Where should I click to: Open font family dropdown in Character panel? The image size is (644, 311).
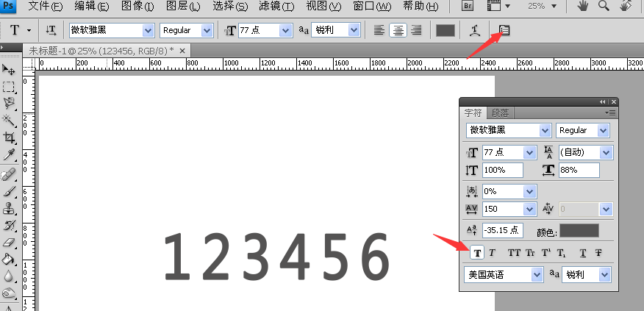pos(545,131)
